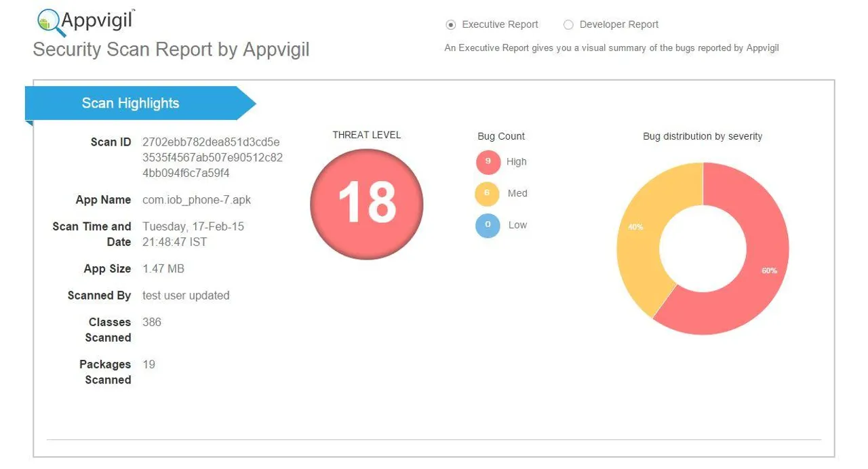The height and width of the screenshot is (469, 868).
Task: Click the scan date Tuesday, 17-Feb-15
Action: pos(193,226)
